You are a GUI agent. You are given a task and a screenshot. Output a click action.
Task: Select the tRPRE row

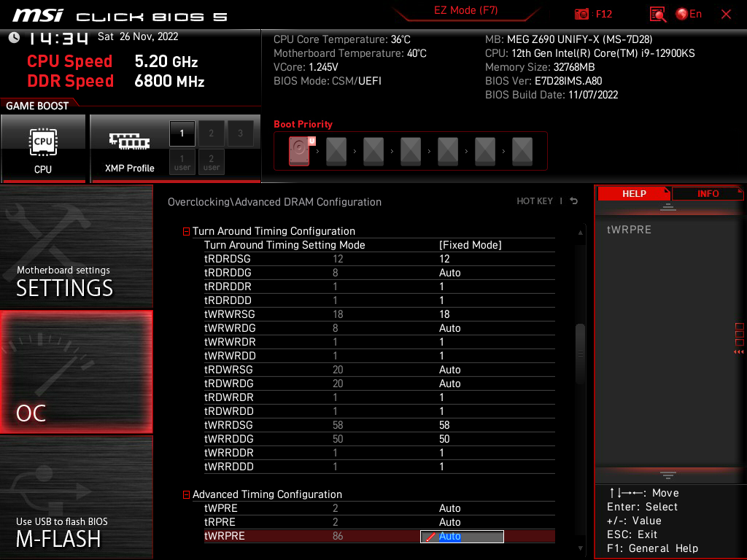pyautogui.click(x=379, y=522)
